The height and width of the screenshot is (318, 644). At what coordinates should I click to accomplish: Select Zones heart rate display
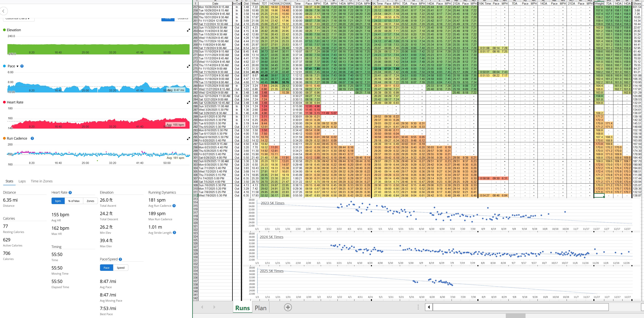click(90, 201)
